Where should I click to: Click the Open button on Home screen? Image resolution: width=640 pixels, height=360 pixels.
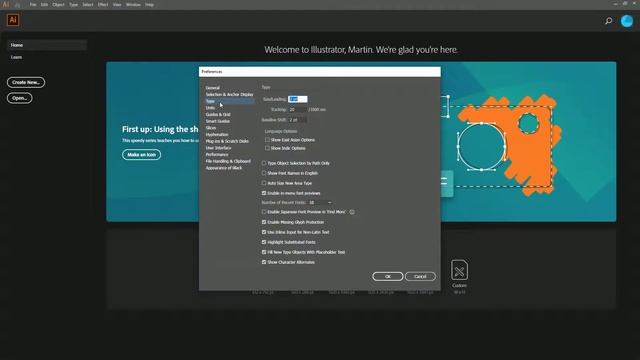20,98
